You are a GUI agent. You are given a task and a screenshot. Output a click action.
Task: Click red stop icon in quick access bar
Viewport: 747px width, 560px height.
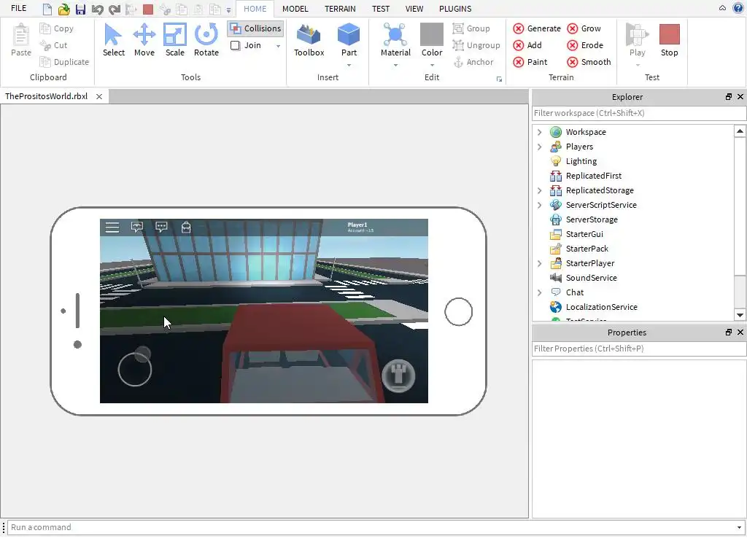click(148, 9)
